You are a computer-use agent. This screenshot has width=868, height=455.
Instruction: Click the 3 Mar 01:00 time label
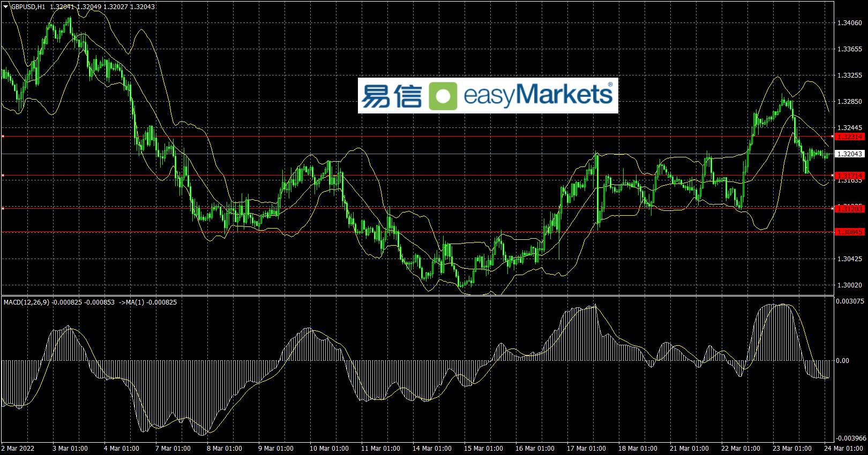pyautogui.click(x=70, y=449)
